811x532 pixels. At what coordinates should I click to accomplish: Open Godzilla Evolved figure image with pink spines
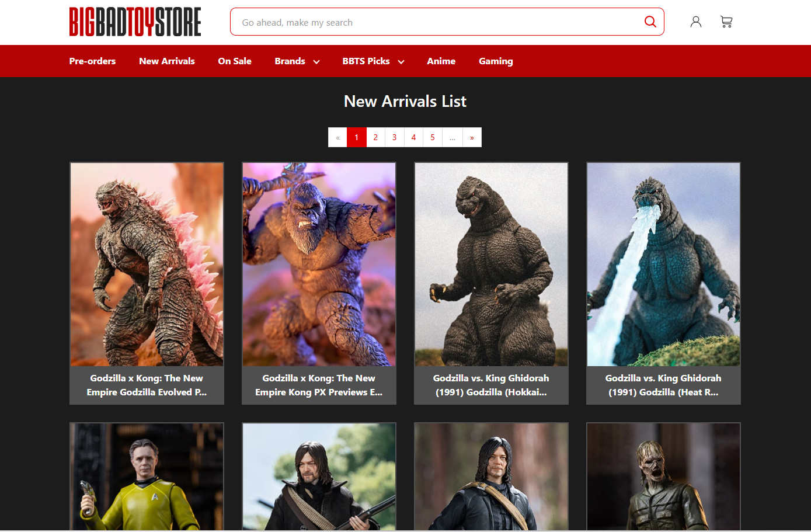(147, 265)
